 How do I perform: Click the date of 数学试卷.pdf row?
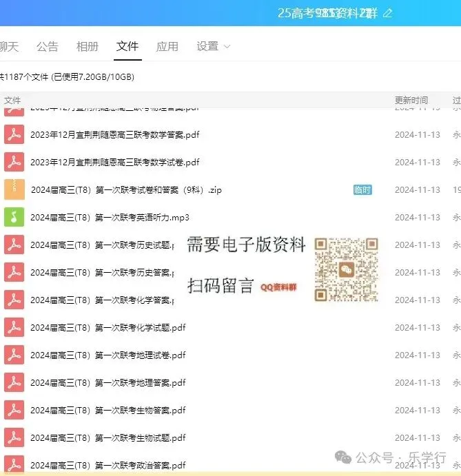tap(418, 162)
